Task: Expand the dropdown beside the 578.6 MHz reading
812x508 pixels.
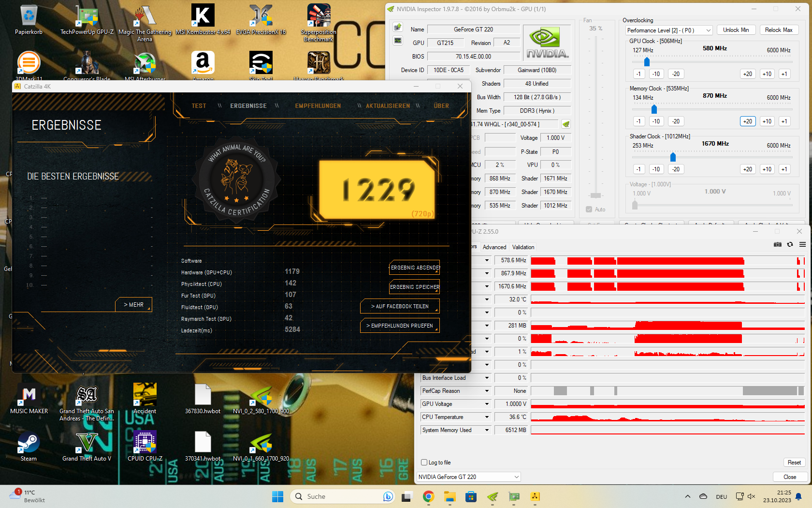Action: point(487,260)
